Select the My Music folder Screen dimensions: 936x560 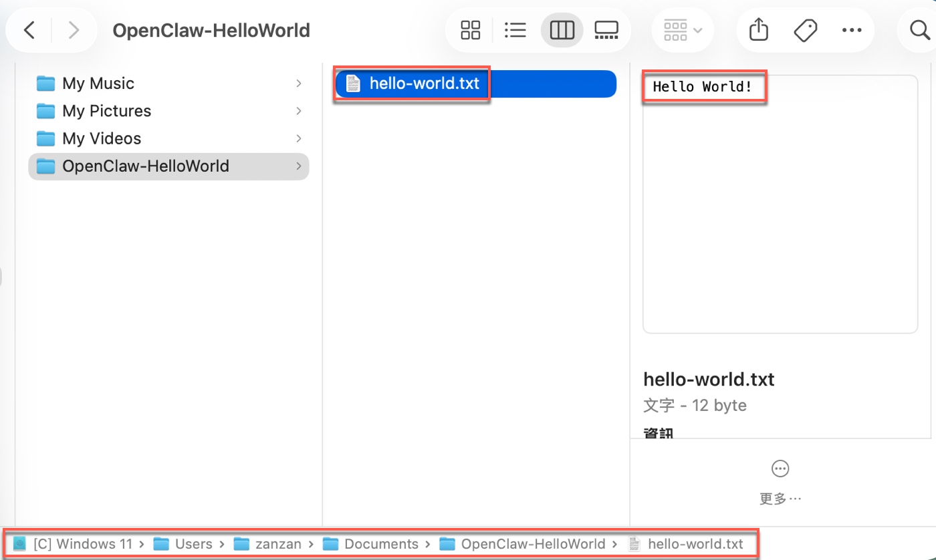tap(168, 84)
